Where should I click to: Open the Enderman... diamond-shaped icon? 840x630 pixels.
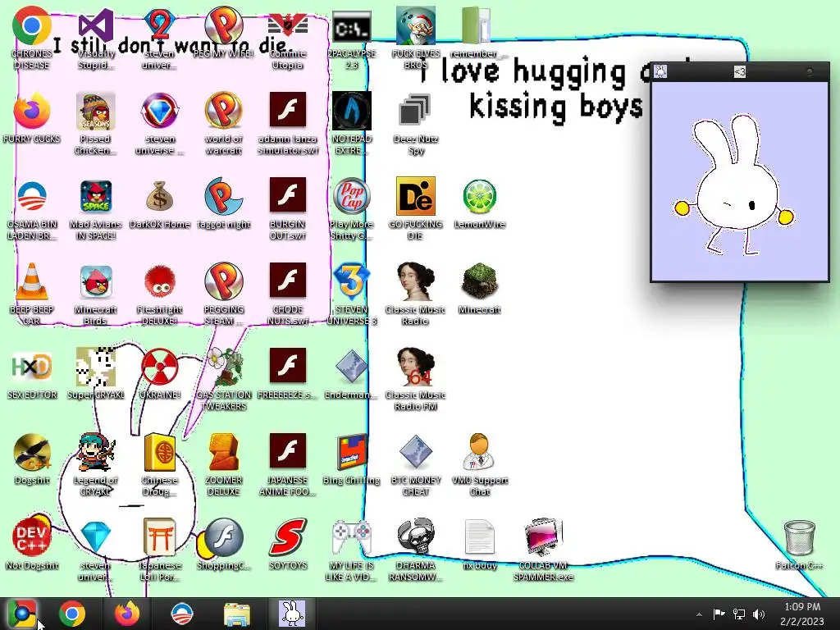click(x=351, y=367)
